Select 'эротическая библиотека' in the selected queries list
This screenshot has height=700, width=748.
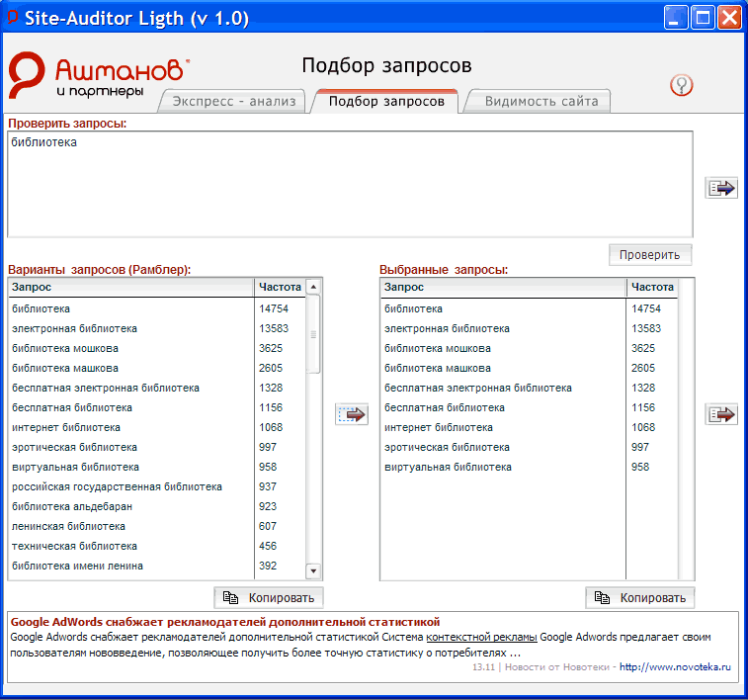pos(529,448)
